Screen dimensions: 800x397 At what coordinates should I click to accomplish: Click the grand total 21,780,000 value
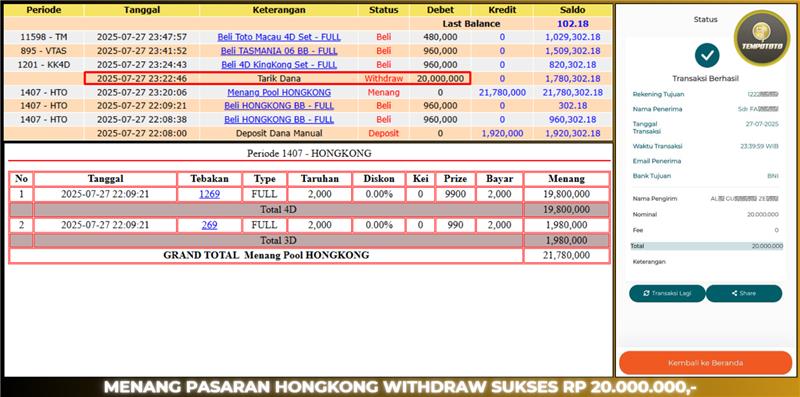coord(566,256)
